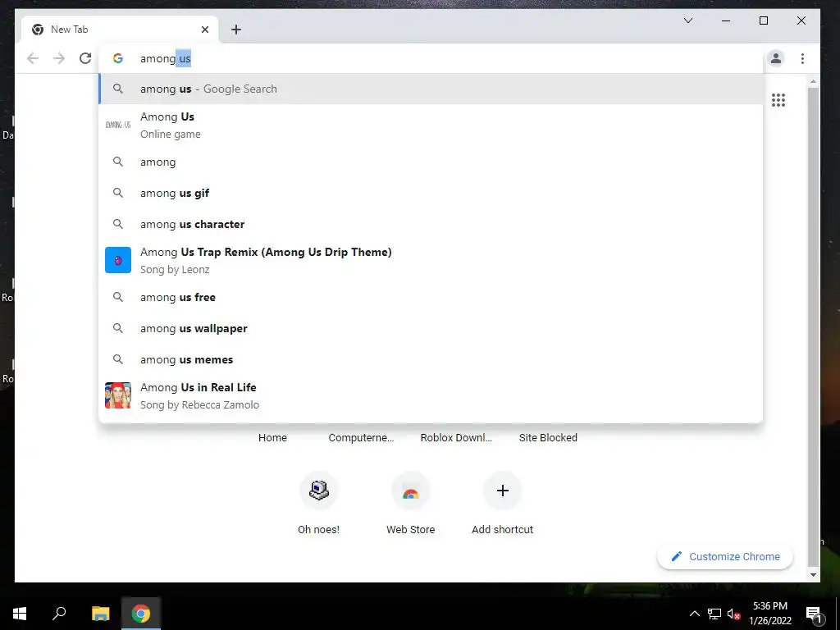
Task: Select 'among us free' suggestion
Action: click(431, 297)
